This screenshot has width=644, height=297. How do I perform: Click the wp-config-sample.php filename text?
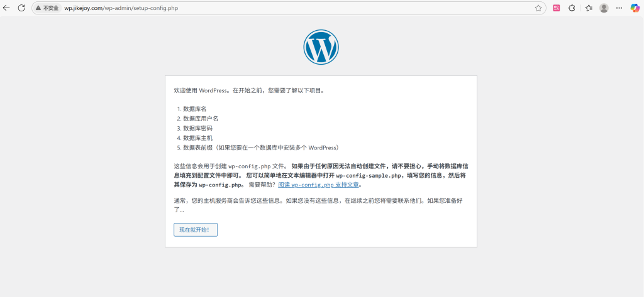coord(368,176)
